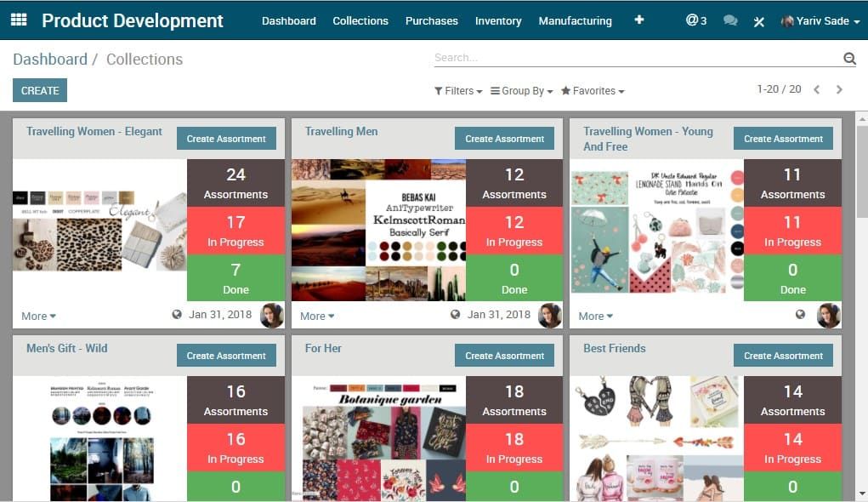The image size is (868, 502).
Task: Open the @3 mentions notifications
Action: (x=695, y=20)
